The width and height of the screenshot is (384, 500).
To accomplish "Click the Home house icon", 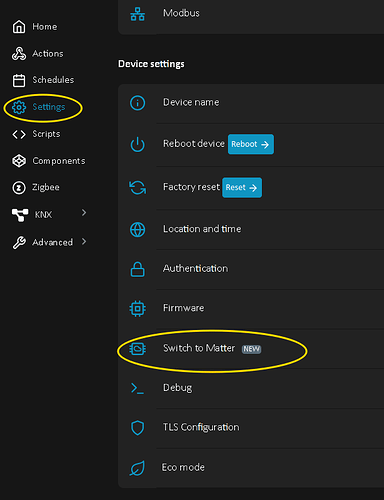I will click(19, 27).
